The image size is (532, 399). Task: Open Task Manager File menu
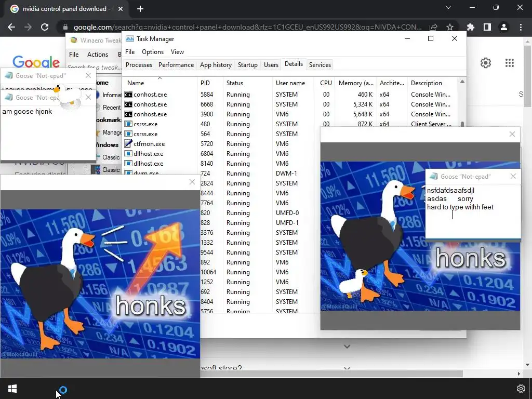(x=130, y=51)
